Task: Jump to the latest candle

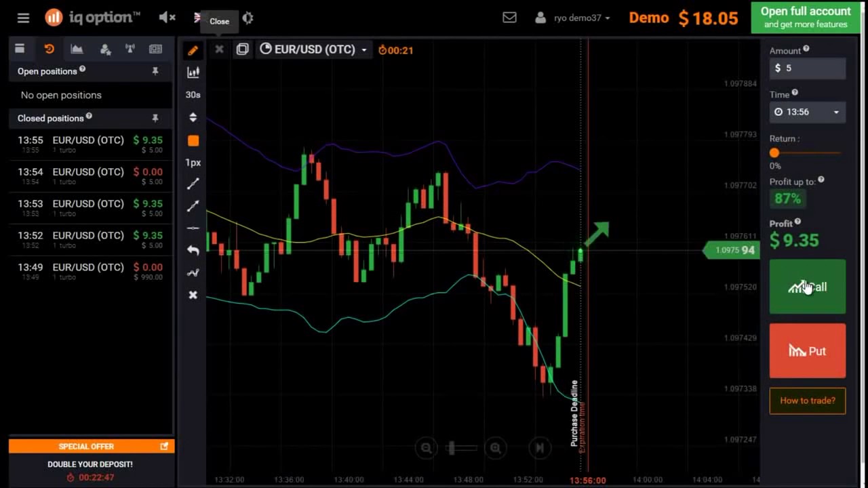Action: pyautogui.click(x=540, y=447)
